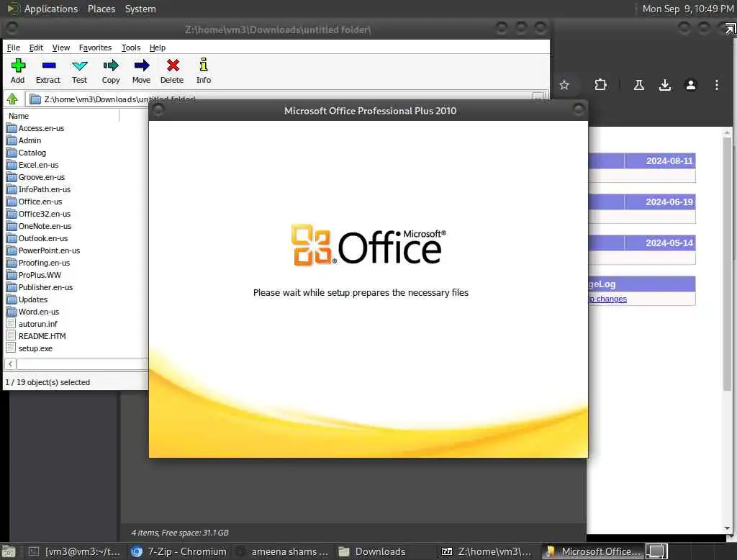Switch to the vm3 terminal taskbar item

[x=74, y=551]
